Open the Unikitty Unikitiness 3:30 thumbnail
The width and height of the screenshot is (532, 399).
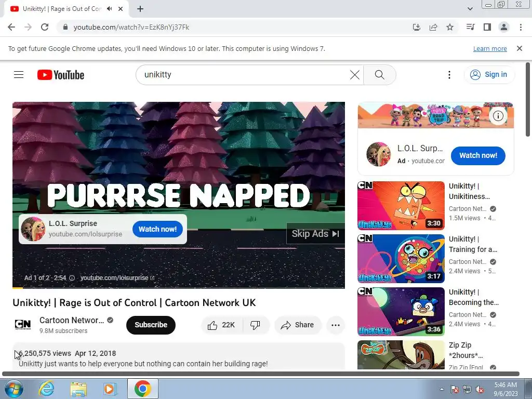pyautogui.click(x=401, y=206)
